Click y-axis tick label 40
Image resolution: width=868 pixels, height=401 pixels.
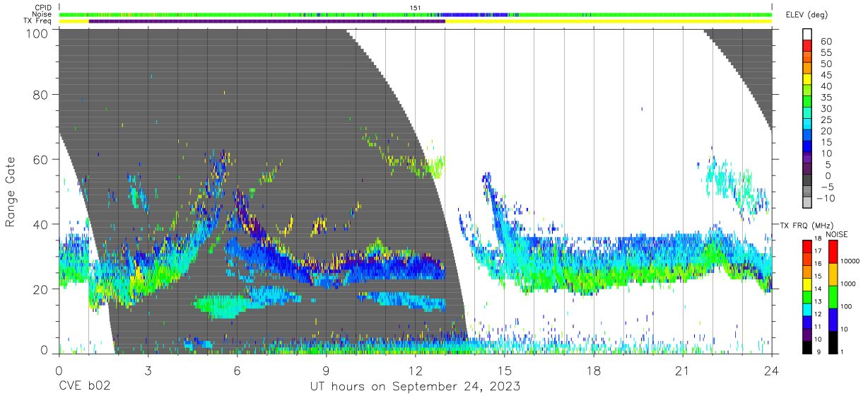pos(42,225)
